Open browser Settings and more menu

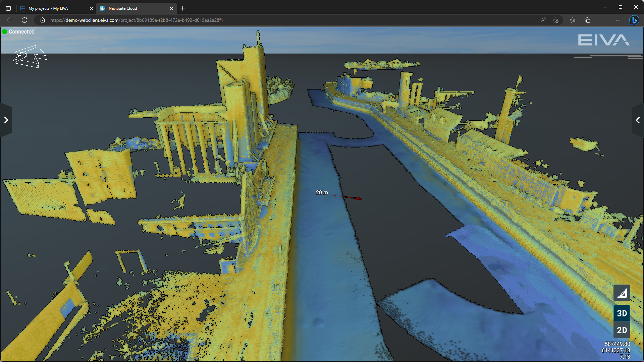pyautogui.click(x=618, y=20)
